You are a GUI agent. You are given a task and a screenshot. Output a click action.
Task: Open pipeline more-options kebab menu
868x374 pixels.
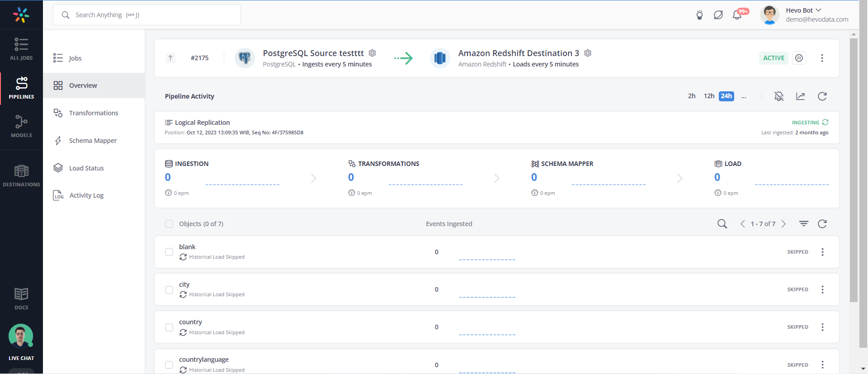[822, 58]
